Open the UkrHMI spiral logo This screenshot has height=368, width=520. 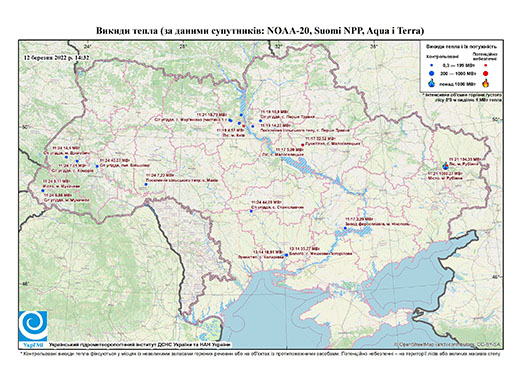33,326
